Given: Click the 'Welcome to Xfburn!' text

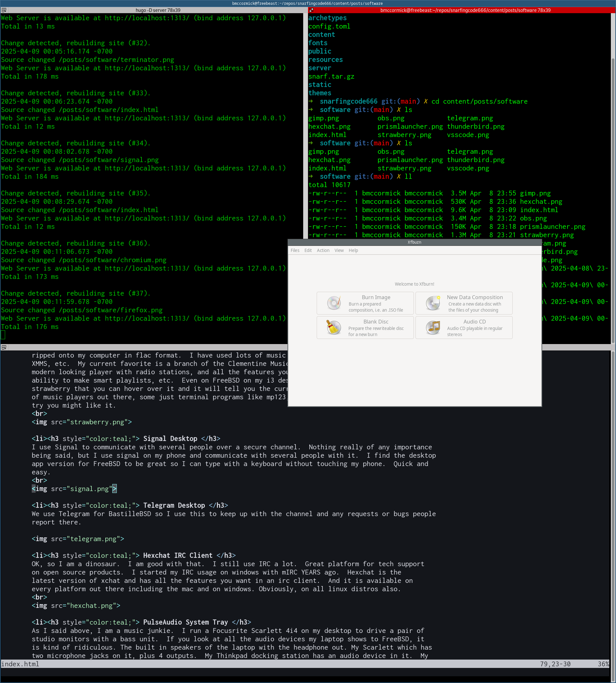Looking at the screenshot, I should 414,284.
